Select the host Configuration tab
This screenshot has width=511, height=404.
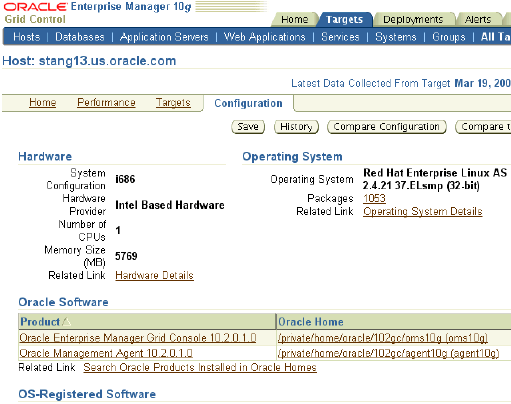click(248, 103)
